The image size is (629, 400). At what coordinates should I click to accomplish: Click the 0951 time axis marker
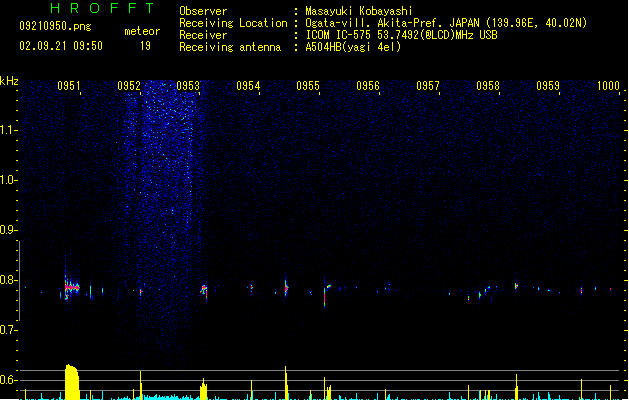pos(69,86)
